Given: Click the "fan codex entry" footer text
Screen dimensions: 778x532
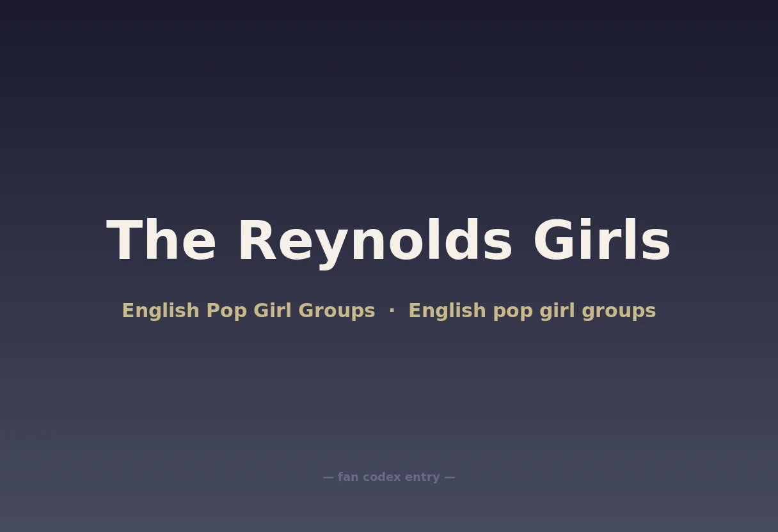Looking at the screenshot, I should [389, 477].
